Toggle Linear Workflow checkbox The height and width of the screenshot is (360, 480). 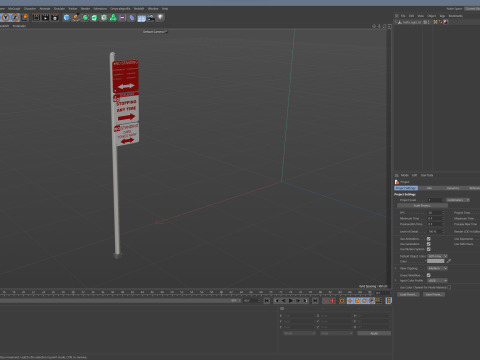coord(429,275)
